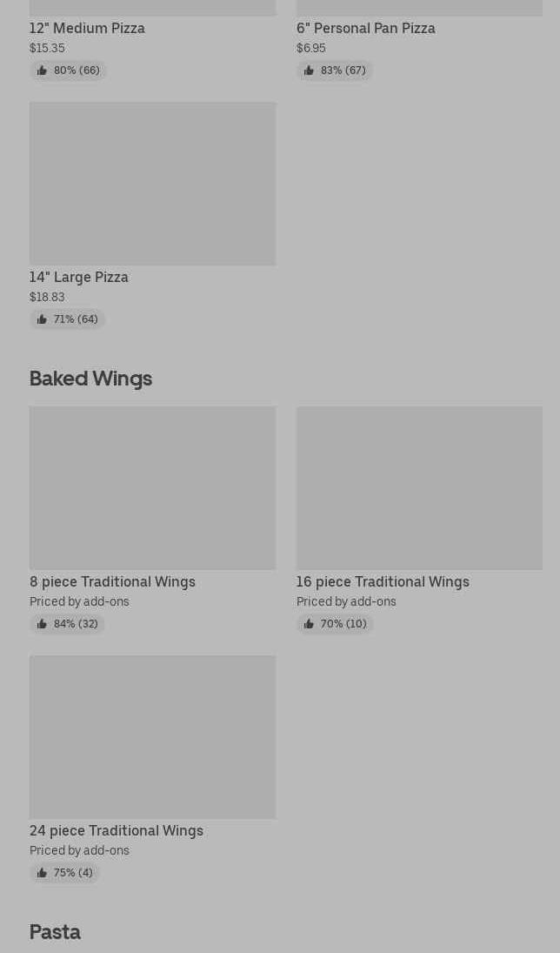560x953 pixels.
Task: Open the 8 piece Traditional Wings image
Action: click(x=152, y=488)
